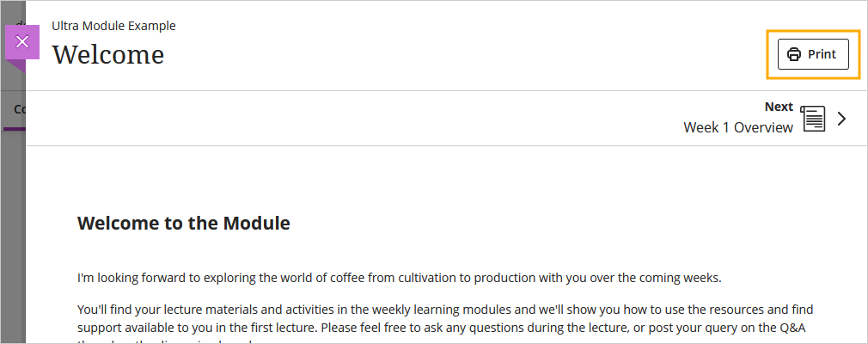Click the Print button
Viewport: 868px width, 344px height.
[x=813, y=54]
